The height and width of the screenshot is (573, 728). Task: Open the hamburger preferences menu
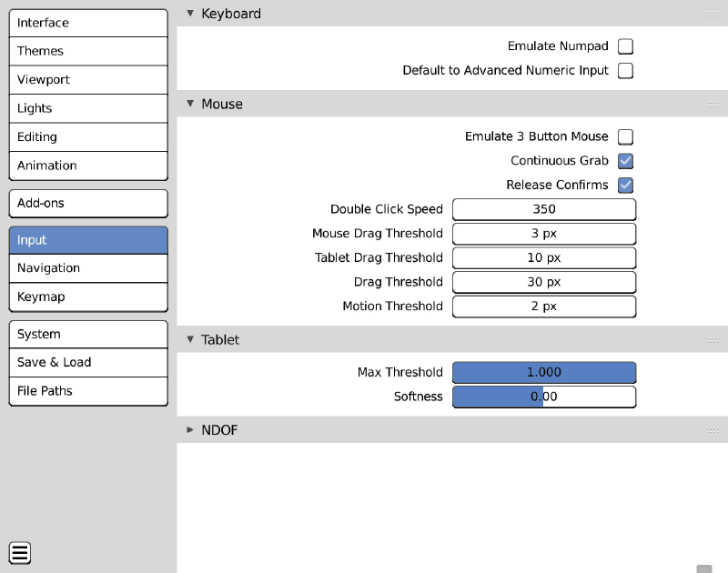pos(20,552)
